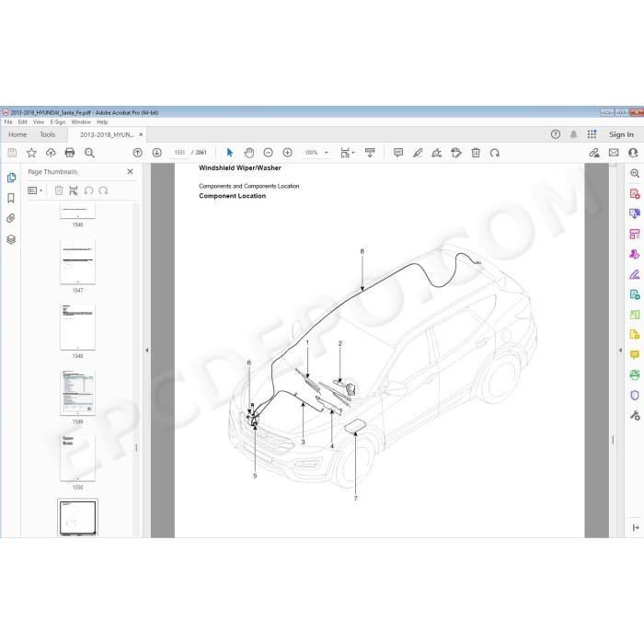
Task: Select the 2013-2018_HYUN... document tab
Action: click(107, 134)
